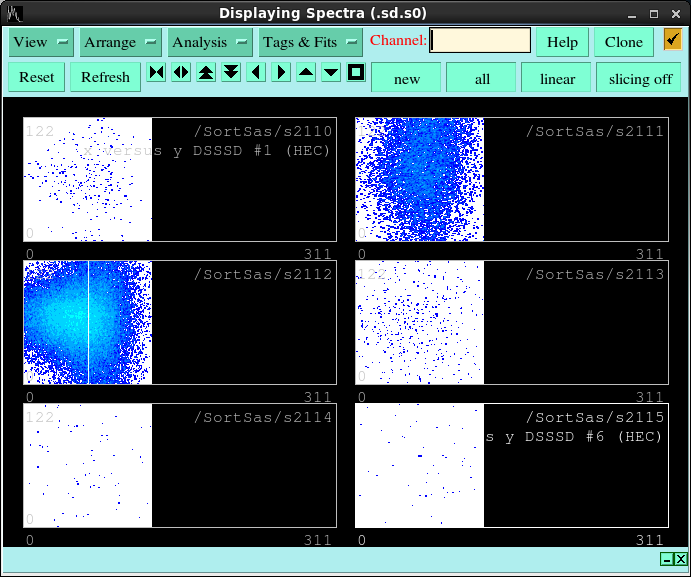Open the Analysis menu
Image resolution: width=691 pixels, height=577 pixels.
point(210,42)
